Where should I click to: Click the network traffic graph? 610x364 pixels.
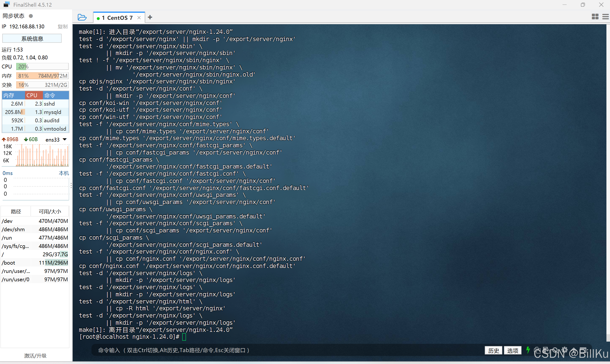[x=42, y=155]
